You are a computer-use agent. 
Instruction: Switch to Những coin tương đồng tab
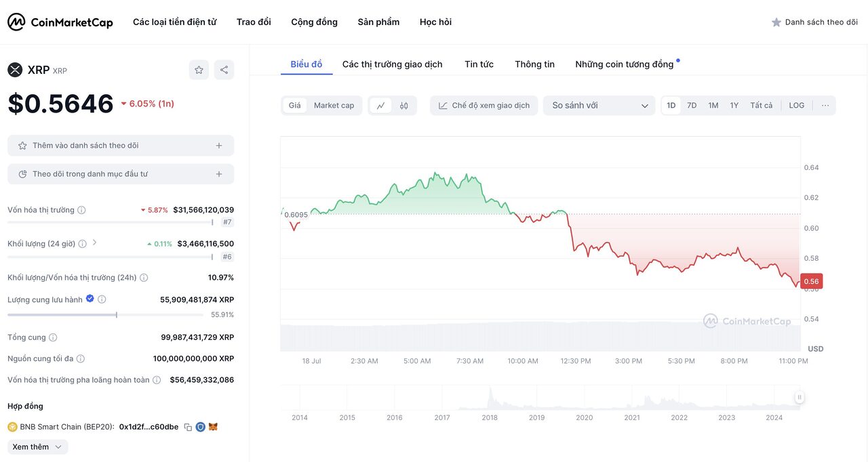click(x=625, y=64)
